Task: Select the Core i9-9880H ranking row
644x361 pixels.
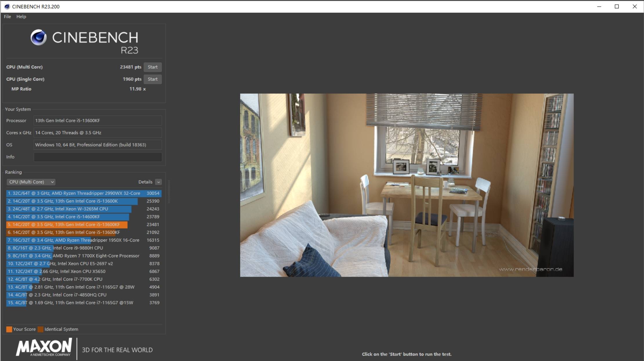Action: click(x=84, y=248)
